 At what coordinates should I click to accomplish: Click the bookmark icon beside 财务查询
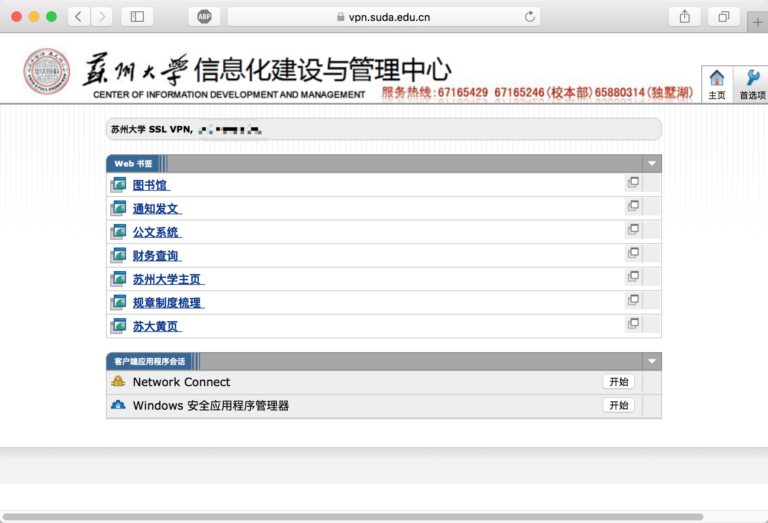[x=118, y=255]
